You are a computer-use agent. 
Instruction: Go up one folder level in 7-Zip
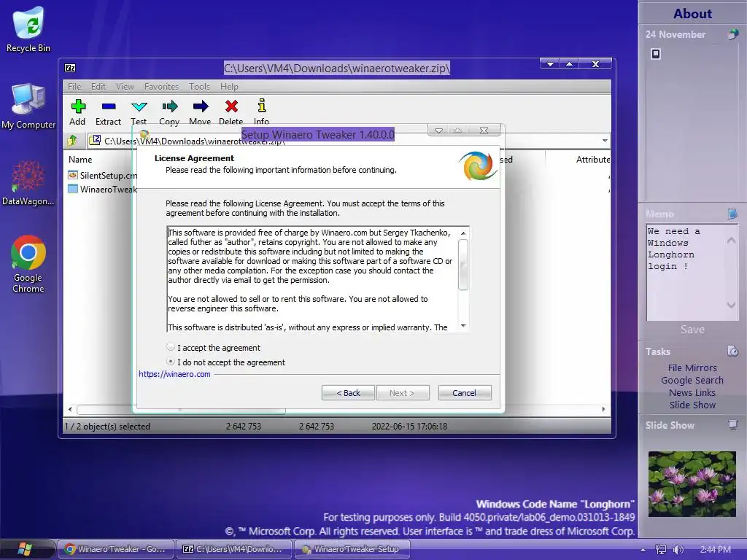click(x=72, y=141)
